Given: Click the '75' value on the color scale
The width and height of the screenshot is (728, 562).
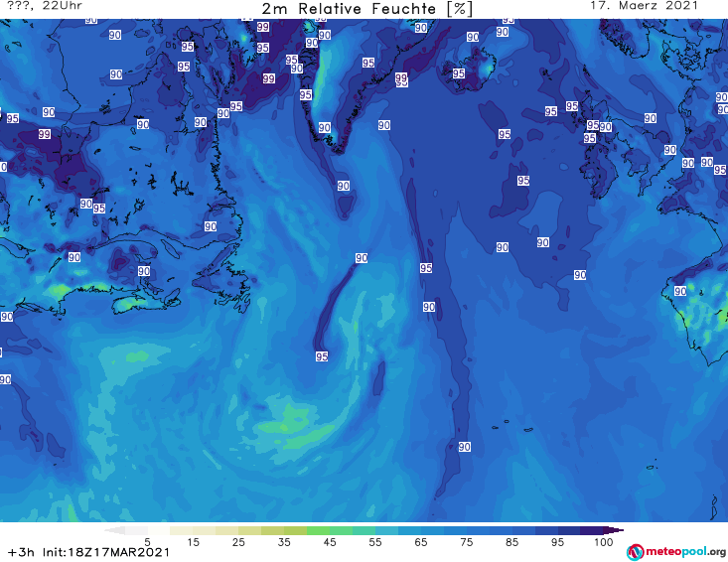Looking at the screenshot, I should coord(466,542).
